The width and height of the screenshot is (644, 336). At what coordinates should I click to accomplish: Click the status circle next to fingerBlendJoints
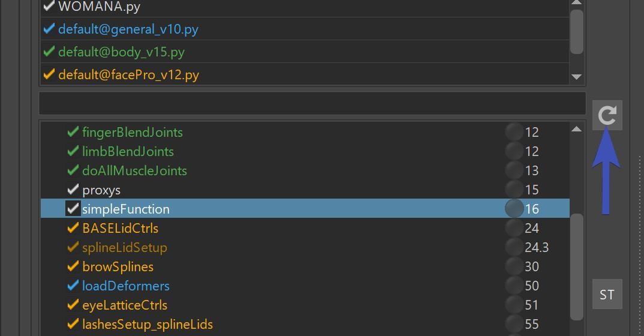pyautogui.click(x=514, y=132)
